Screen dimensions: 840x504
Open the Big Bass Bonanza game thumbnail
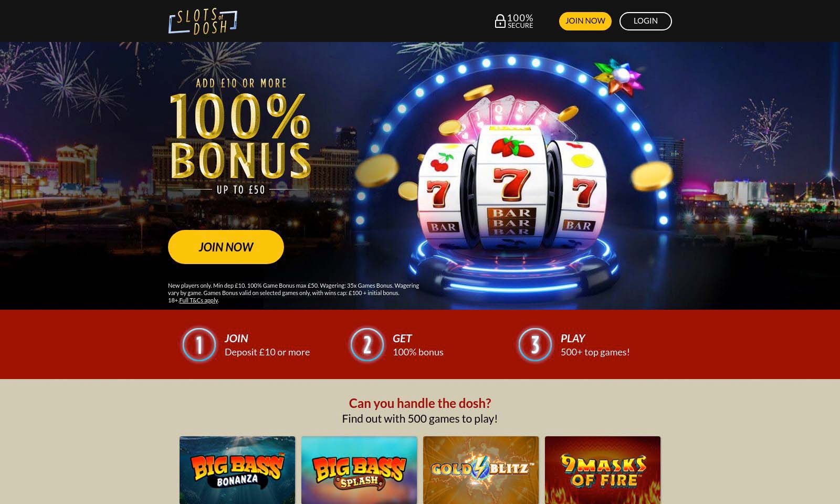pos(237,470)
